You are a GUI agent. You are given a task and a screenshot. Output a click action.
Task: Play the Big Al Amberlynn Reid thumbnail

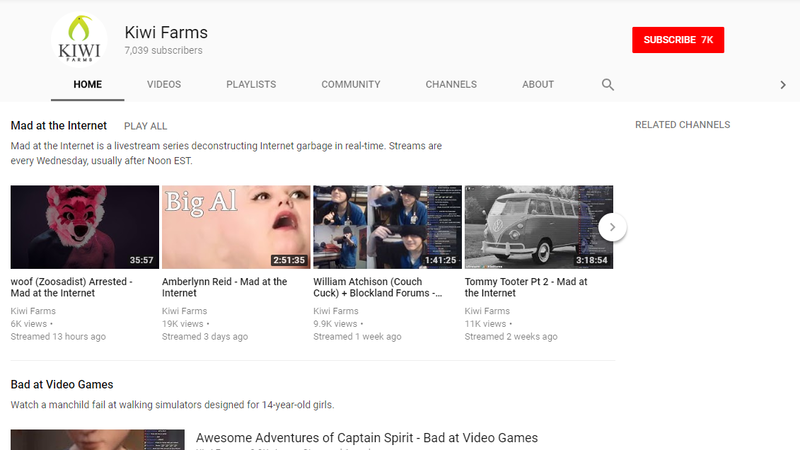235,227
